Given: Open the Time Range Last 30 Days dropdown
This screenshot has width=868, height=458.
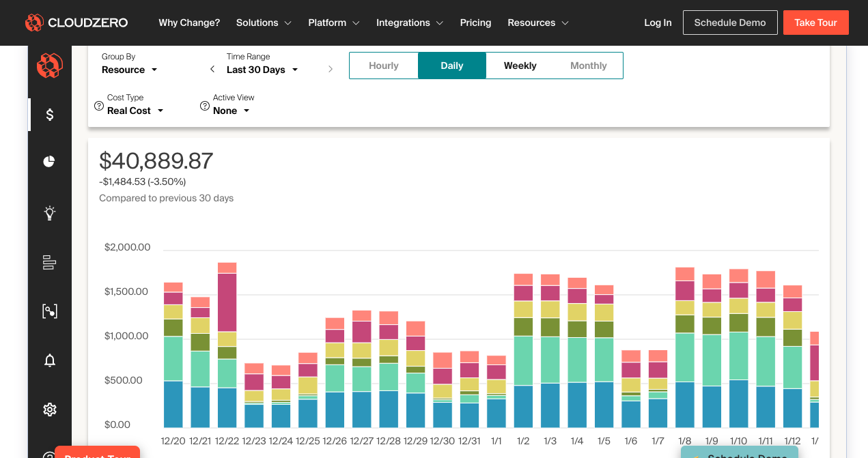Looking at the screenshot, I should [262, 70].
